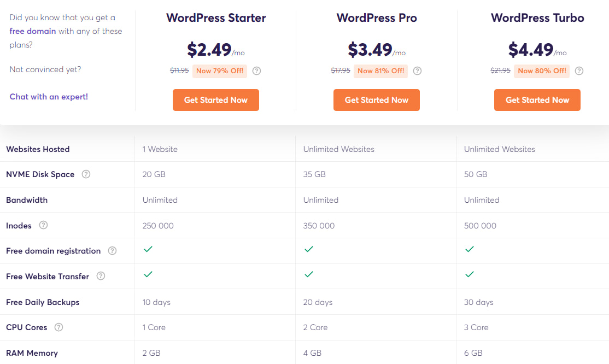Select the WordPress Turbo plan heading

[537, 17]
